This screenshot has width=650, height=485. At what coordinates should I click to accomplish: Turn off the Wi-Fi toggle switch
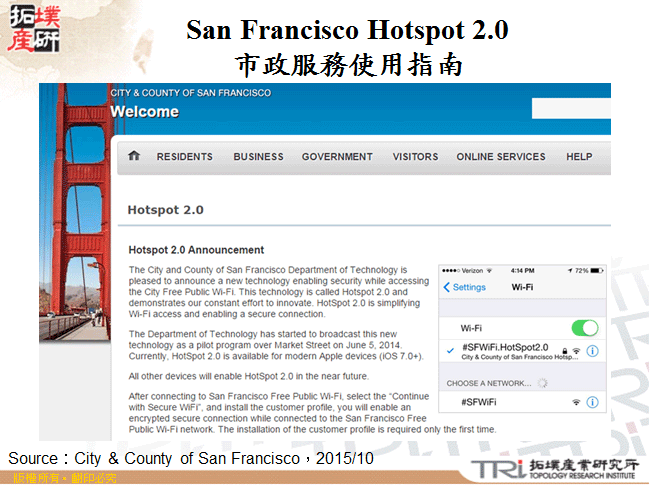(583, 327)
